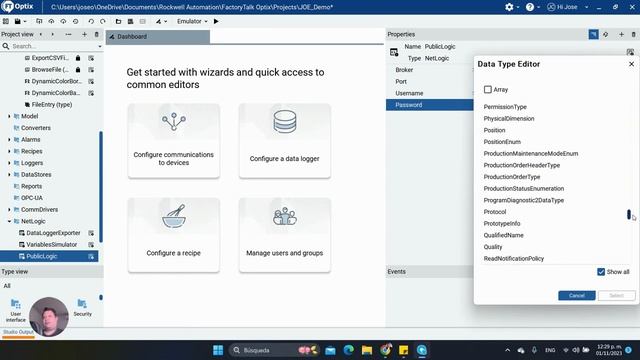Click the undo arrow icon
Screen dimensions: 640x360
pyautogui.click(x=91, y=21)
